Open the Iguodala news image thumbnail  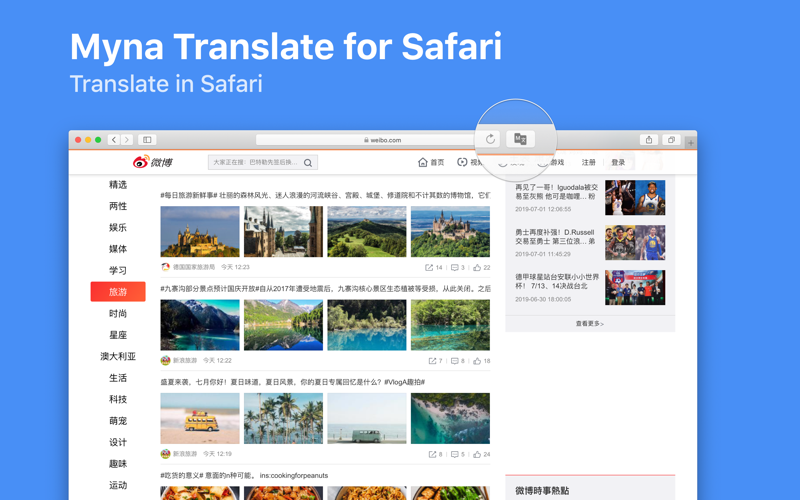(635, 197)
